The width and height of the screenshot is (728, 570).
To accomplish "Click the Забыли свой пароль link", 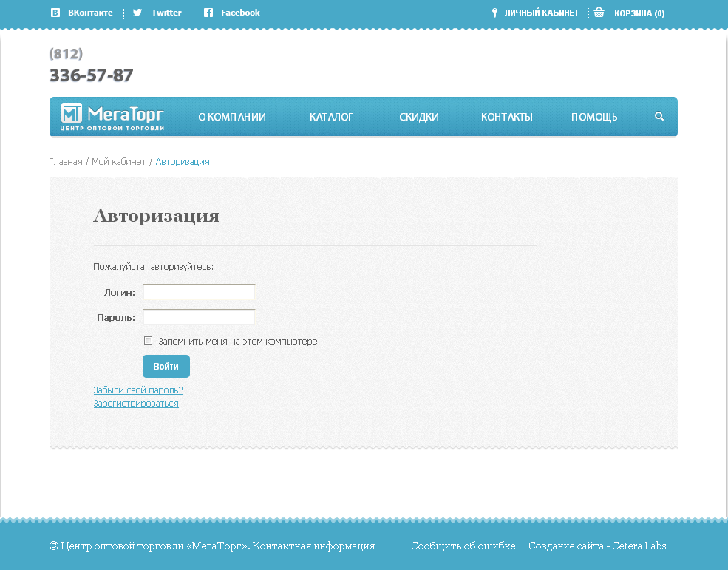I will pos(137,390).
